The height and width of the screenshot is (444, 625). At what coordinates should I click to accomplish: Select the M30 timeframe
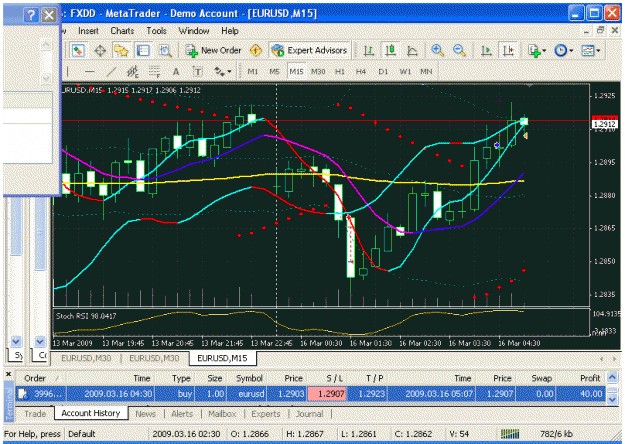318,72
